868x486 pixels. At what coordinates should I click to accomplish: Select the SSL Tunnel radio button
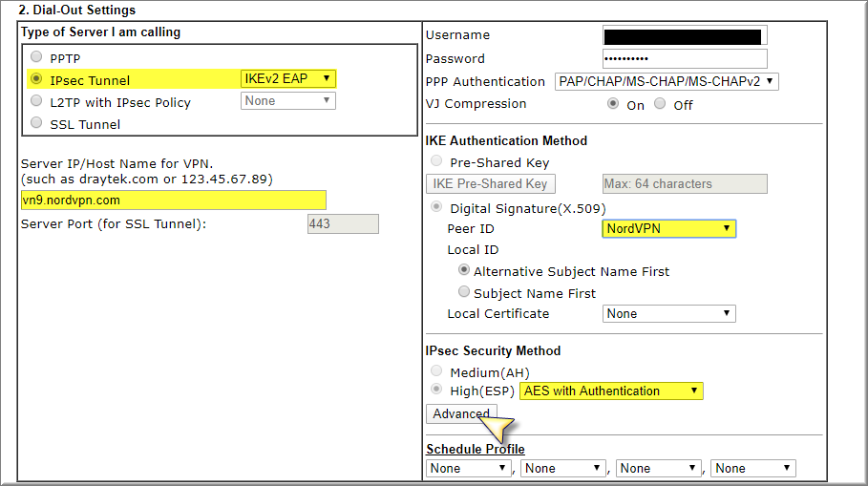(x=36, y=123)
